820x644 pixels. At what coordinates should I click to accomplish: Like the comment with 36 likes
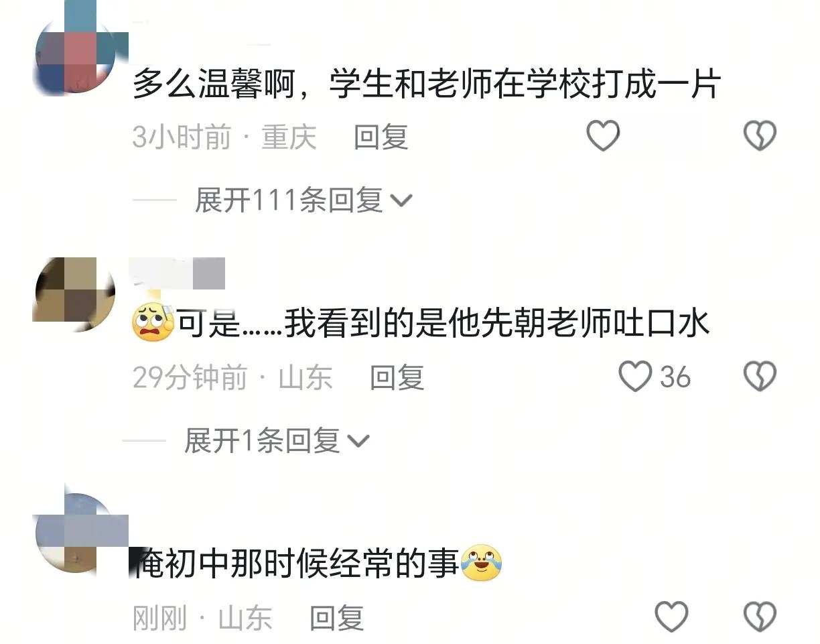(x=634, y=376)
